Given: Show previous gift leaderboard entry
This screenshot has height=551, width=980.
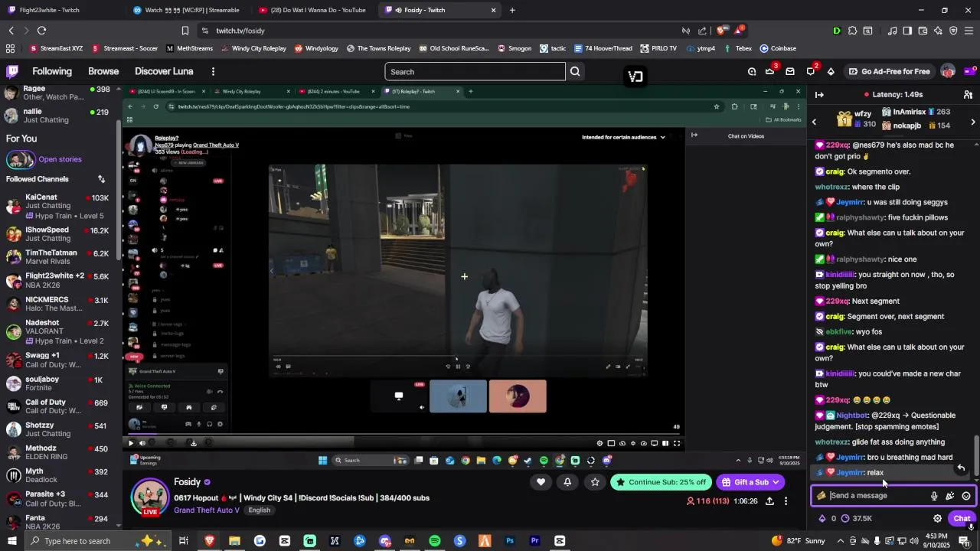Looking at the screenshot, I should pos(814,122).
